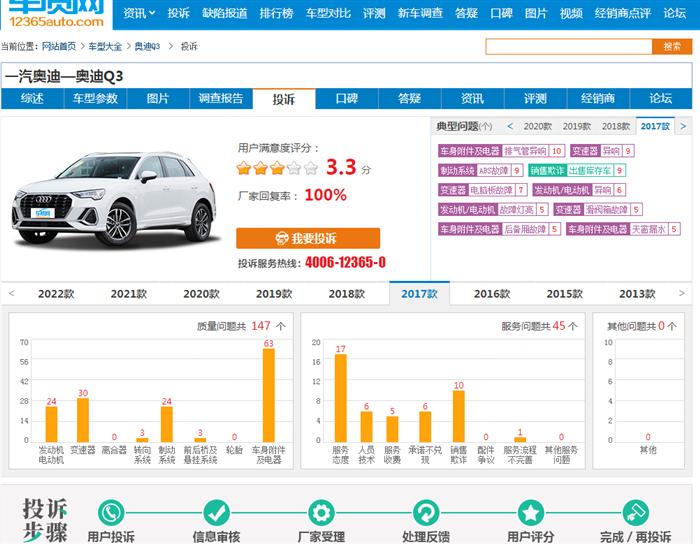This screenshot has height=544, width=700.
Task: Click the first rating star
Action: tap(244, 168)
